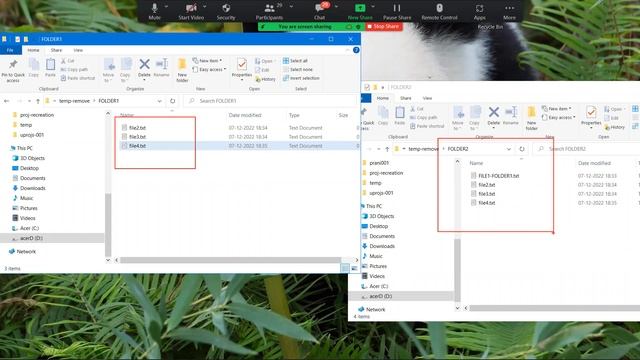This screenshot has height=360, width=640.
Task: Go up one level in FOLDER1
Action: [38, 101]
